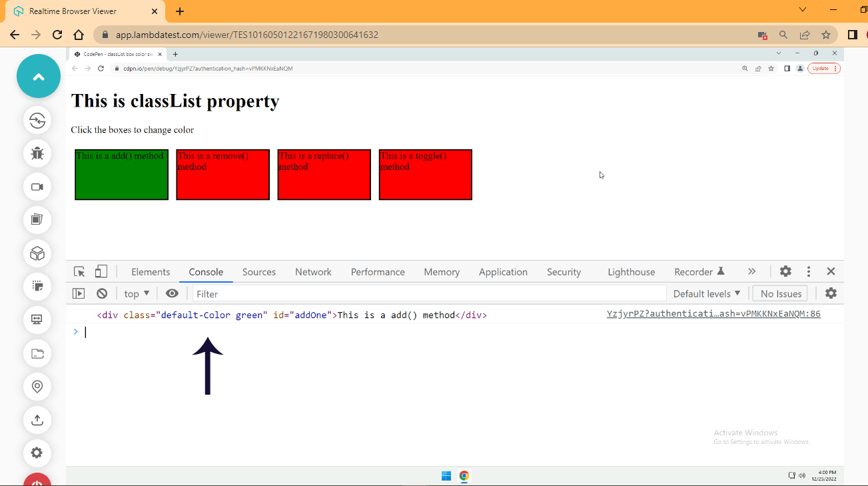Create a live expression with the eye icon
Viewport: 868px width, 486px height.
click(172, 293)
